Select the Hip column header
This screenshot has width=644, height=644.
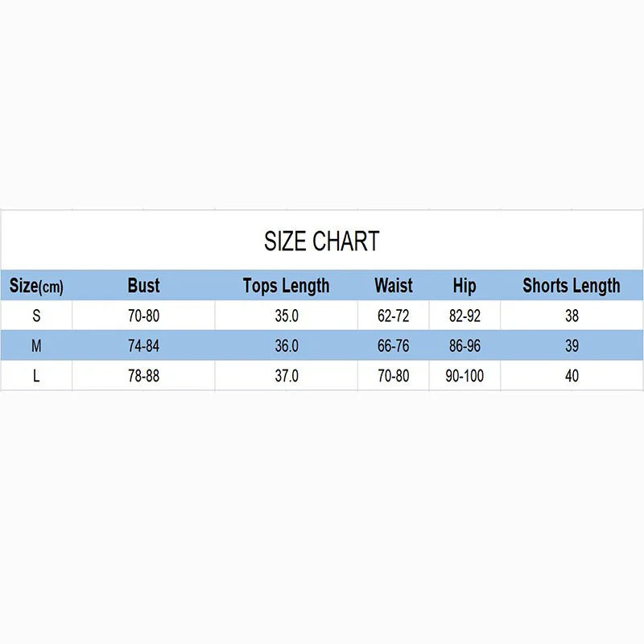pyautogui.click(x=464, y=286)
